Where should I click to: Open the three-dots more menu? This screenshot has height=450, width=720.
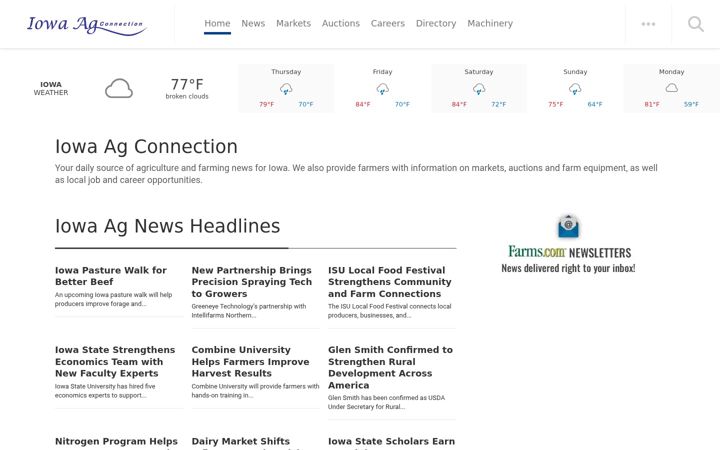pos(648,24)
